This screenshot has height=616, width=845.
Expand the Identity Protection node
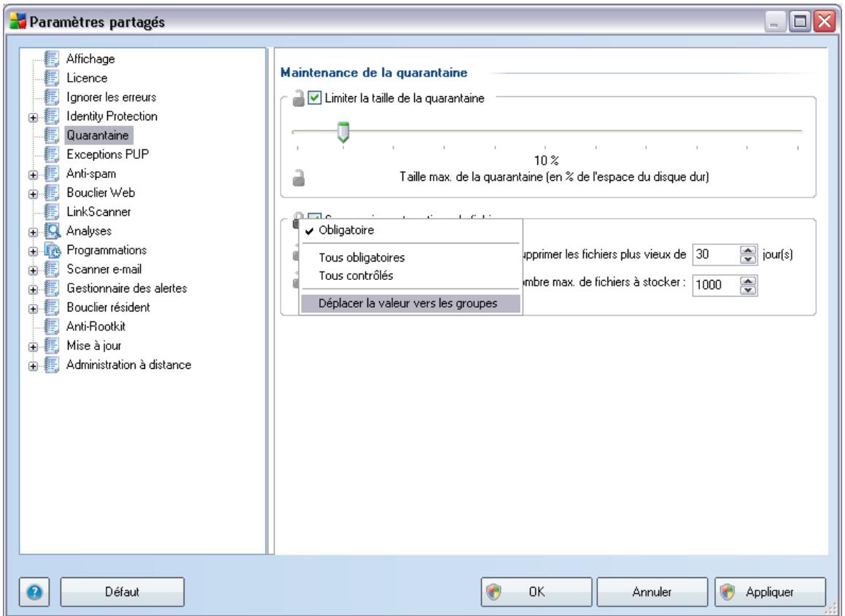34,117
